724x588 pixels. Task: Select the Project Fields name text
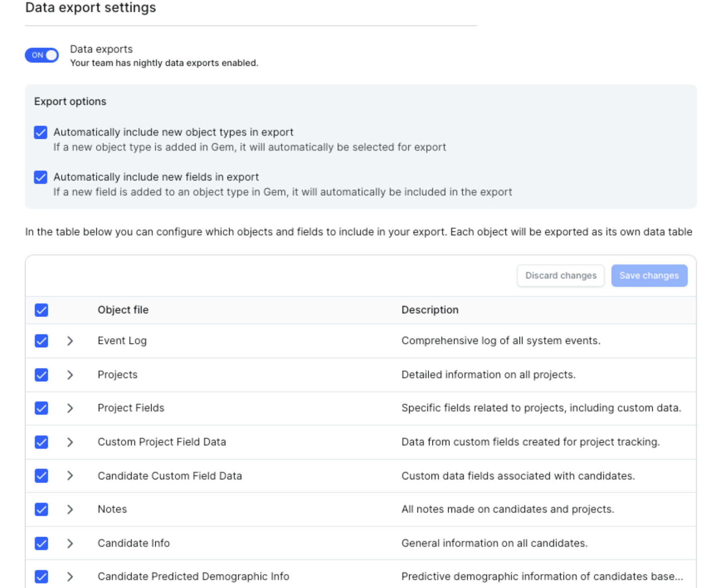tap(131, 408)
